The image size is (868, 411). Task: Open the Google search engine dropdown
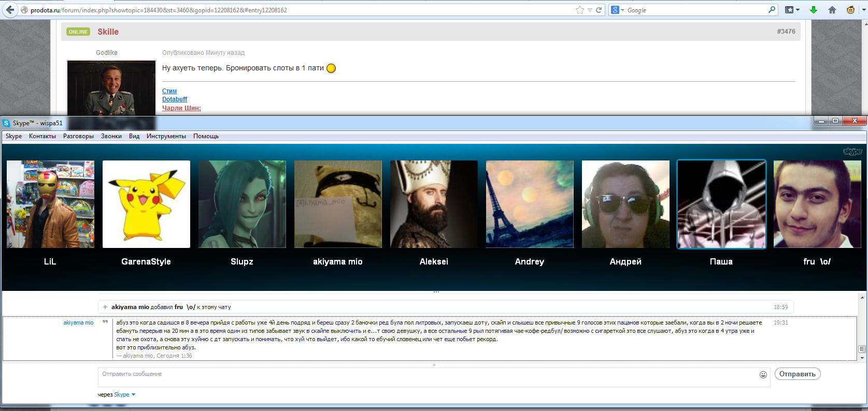(617, 10)
